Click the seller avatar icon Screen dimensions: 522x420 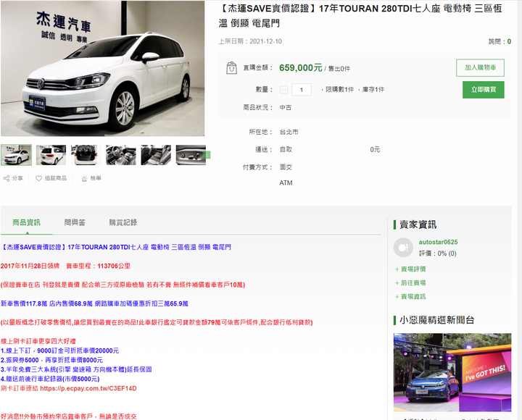pos(403,248)
